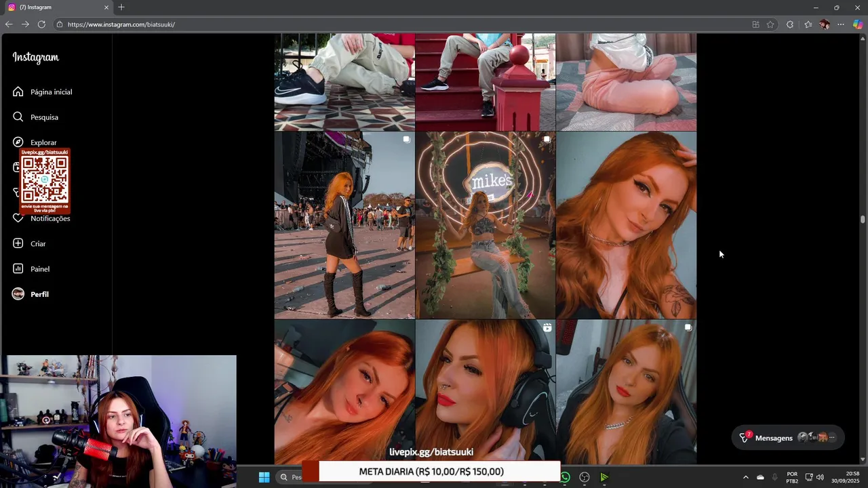Click POR PTB2 language indicator

pyautogui.click(x=792, y=477)
